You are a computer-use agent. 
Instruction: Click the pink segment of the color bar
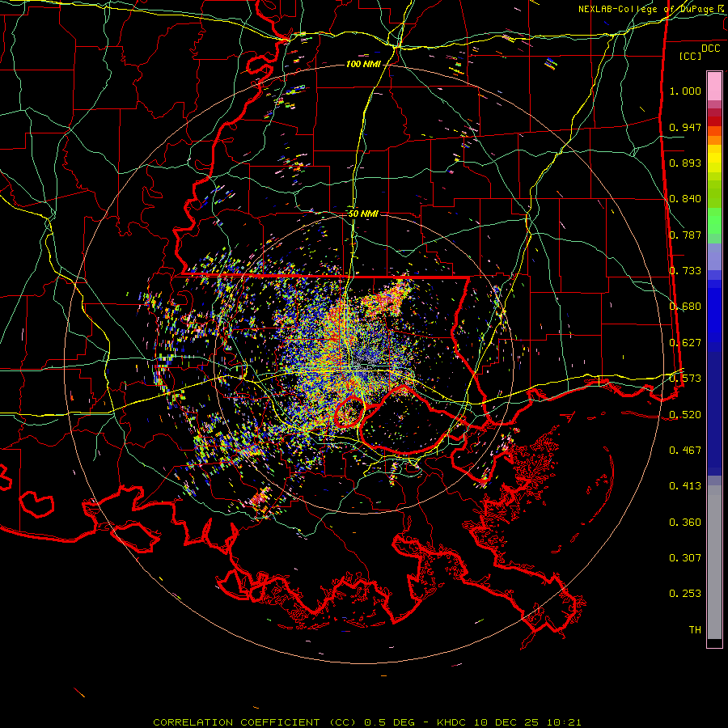click(714, 86)
